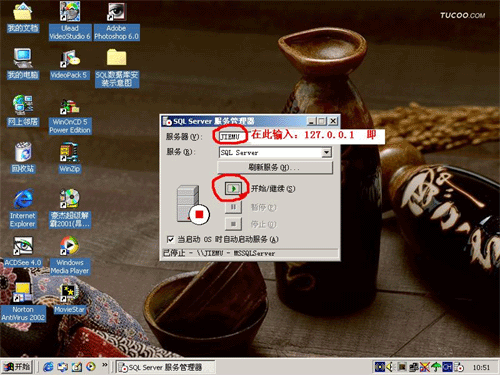Viewport: 500px width, 375px height.
Task: Click the volume speaker tray icon
Action: coord(389,367)
